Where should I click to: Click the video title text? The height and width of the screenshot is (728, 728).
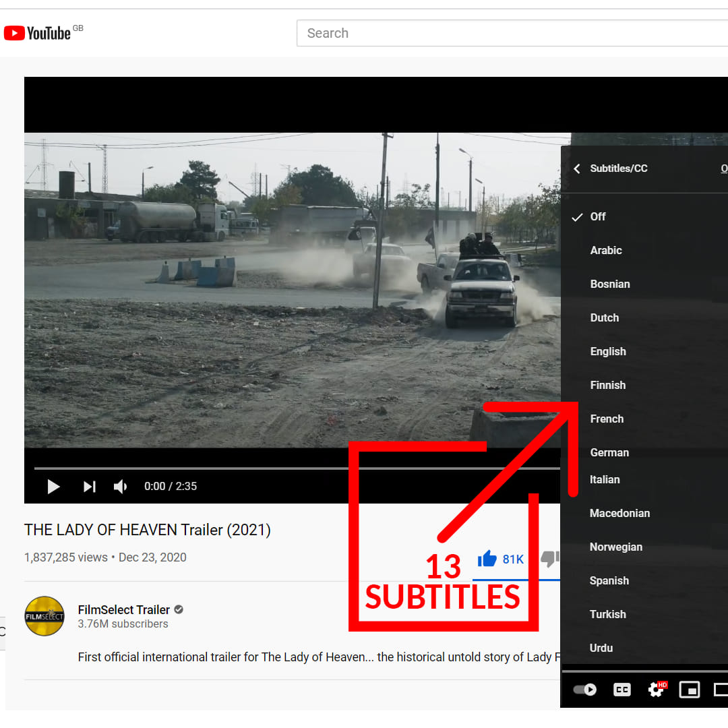click(148, 530)
